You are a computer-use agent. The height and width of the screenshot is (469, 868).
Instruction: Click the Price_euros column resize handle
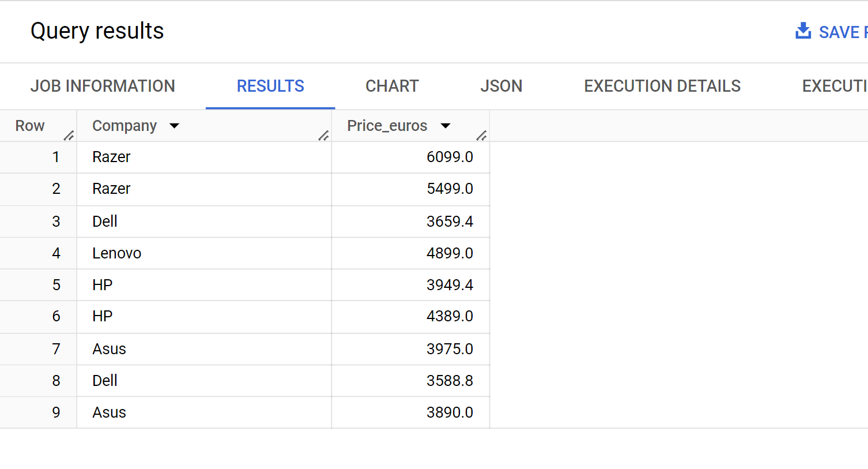[x=481, y=136]
